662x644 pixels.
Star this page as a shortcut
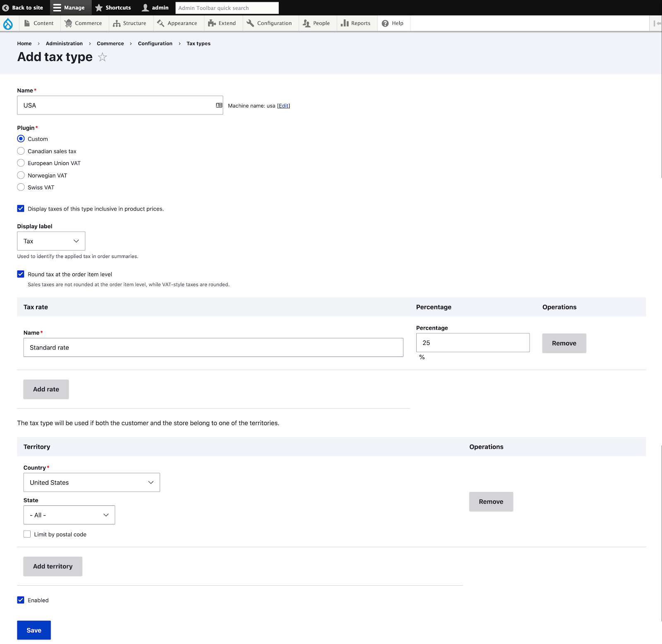(102, 57)
